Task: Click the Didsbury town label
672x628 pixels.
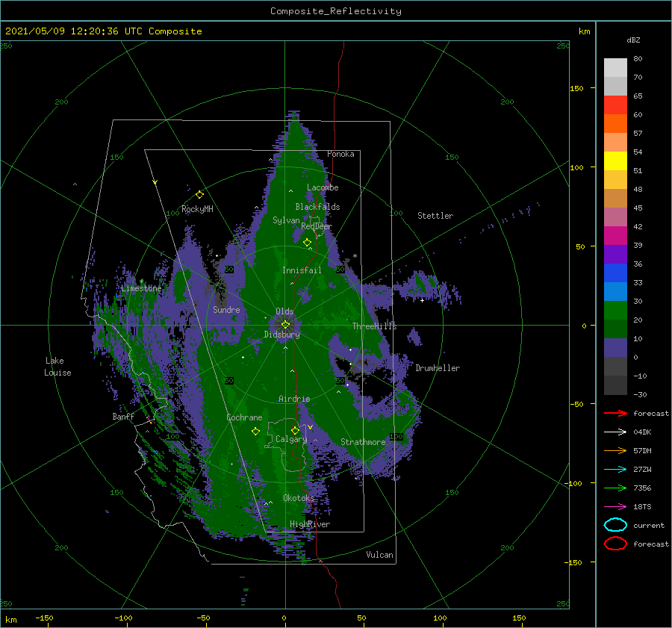Action: [x=281, y=335]
